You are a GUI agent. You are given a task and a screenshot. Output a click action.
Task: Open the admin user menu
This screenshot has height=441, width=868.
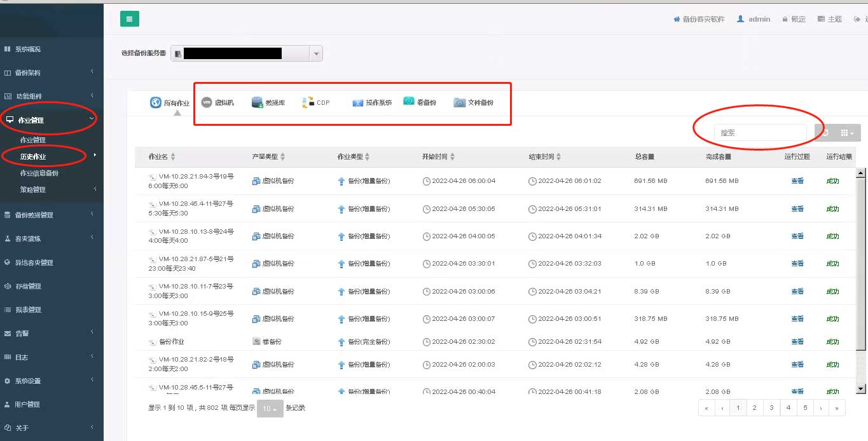click(x=754, y=19)
